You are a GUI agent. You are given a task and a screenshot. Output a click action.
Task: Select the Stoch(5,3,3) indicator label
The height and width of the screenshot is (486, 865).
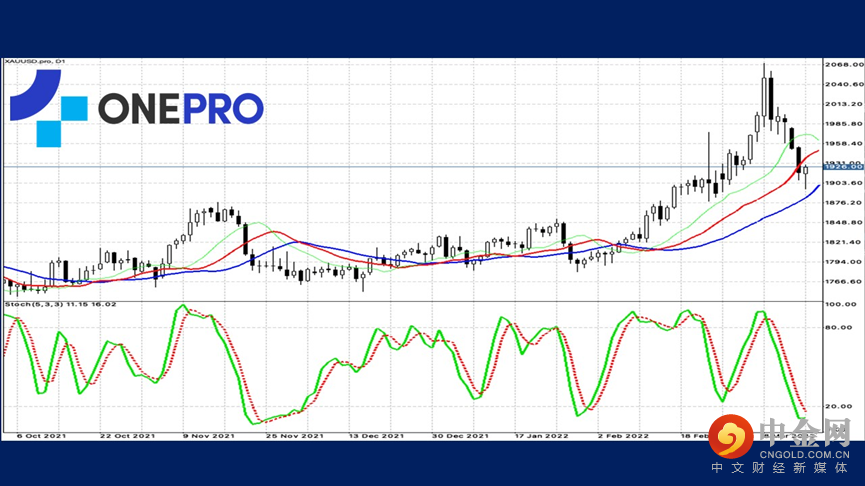61,305
